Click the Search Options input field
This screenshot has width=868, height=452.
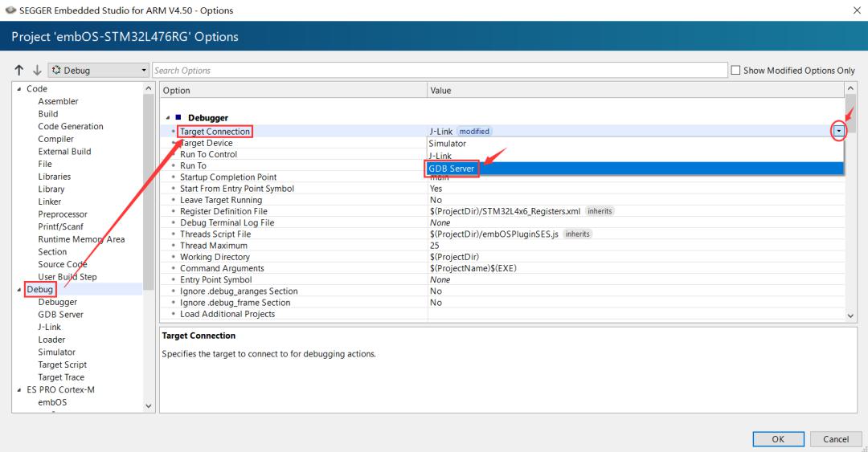(440, 71)
